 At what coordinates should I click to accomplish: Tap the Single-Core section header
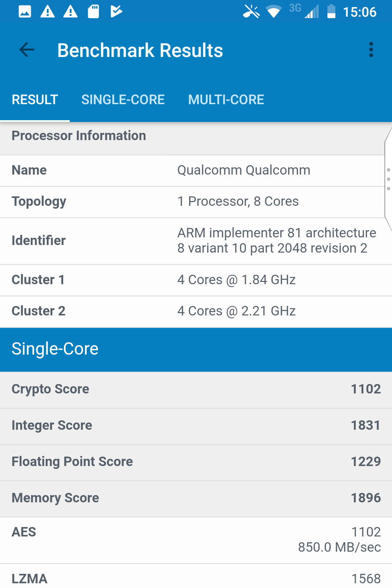pyautogui.click(x=196, y=349)
